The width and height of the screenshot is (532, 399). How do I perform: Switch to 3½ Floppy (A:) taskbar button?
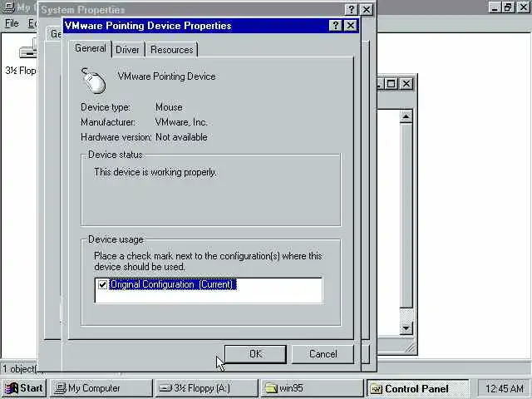[x=206, y=388]
